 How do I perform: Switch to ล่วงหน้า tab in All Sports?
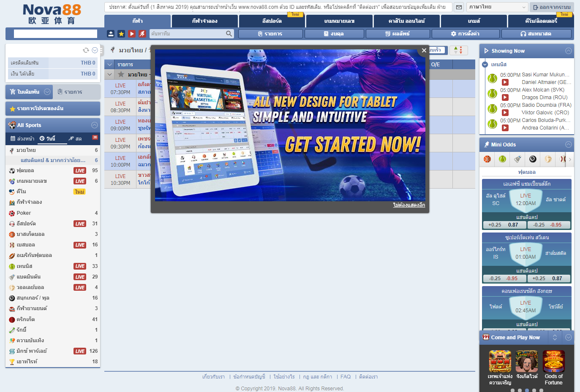22,139
